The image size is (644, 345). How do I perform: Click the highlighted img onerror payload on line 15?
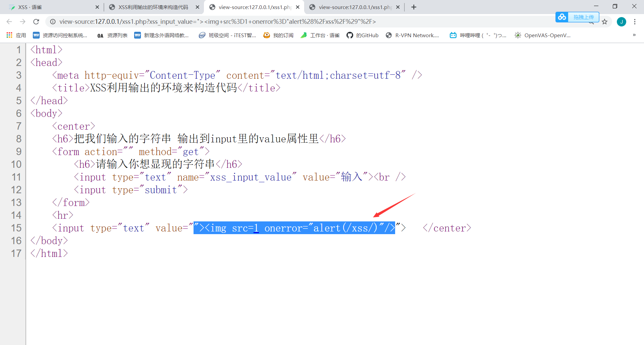point(294,228)
